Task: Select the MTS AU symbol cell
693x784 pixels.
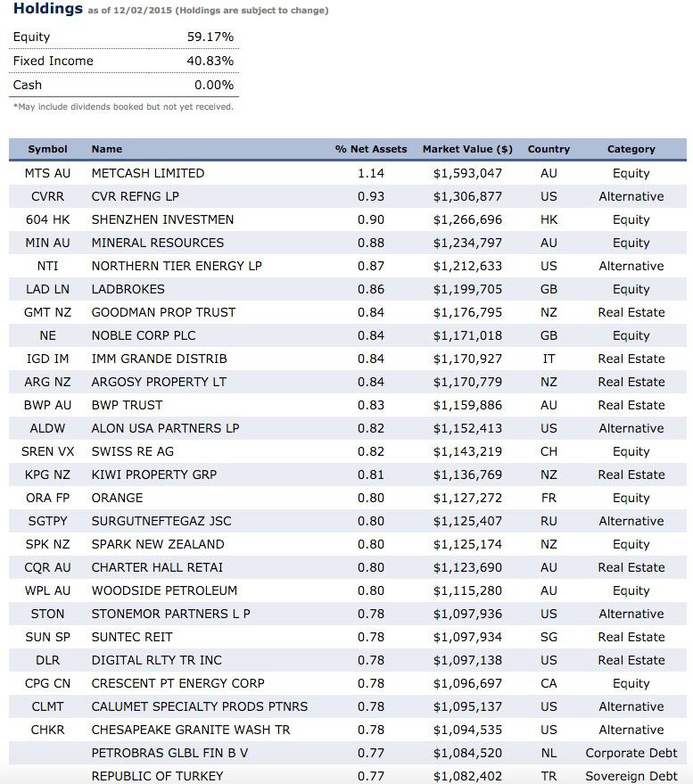Action: point(47,173)
